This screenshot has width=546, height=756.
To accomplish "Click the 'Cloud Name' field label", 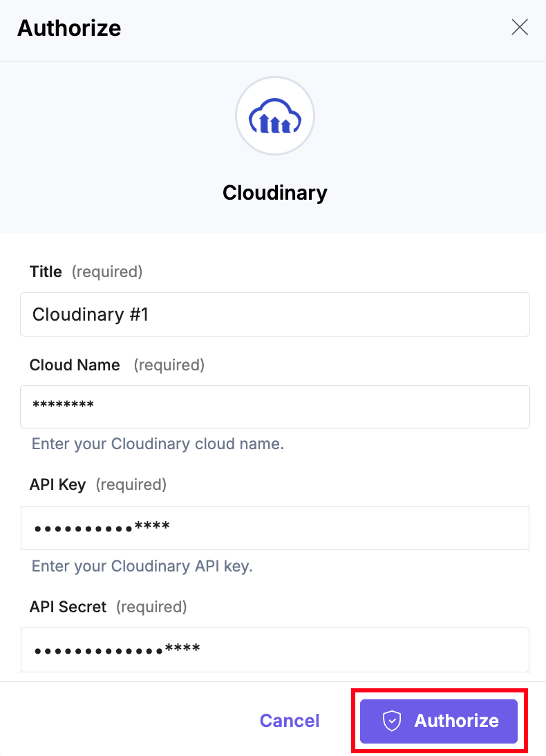I will point(75,365).
